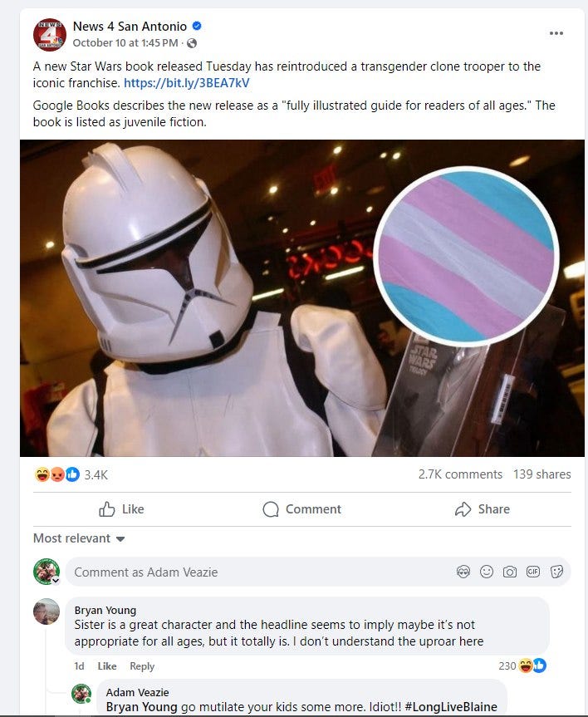This screenshot has height=717, width=588.
Task: Click the Share button
Action: coord(483,509)
